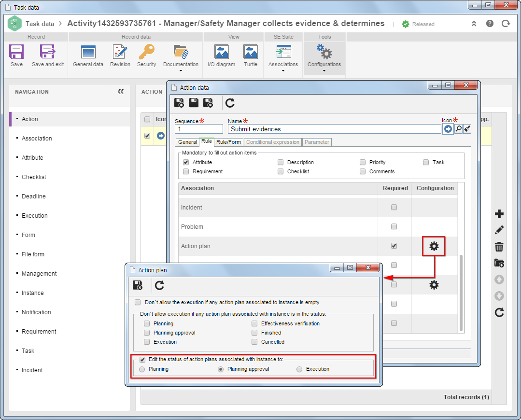Open the lower configuration gear below Action plan
The height and width of the screenshot is (420, 521).
(434, 285)
